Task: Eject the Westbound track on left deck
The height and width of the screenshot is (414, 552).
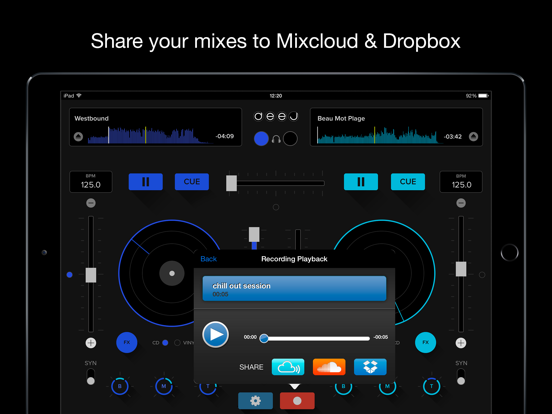Action: click(78, 136)
